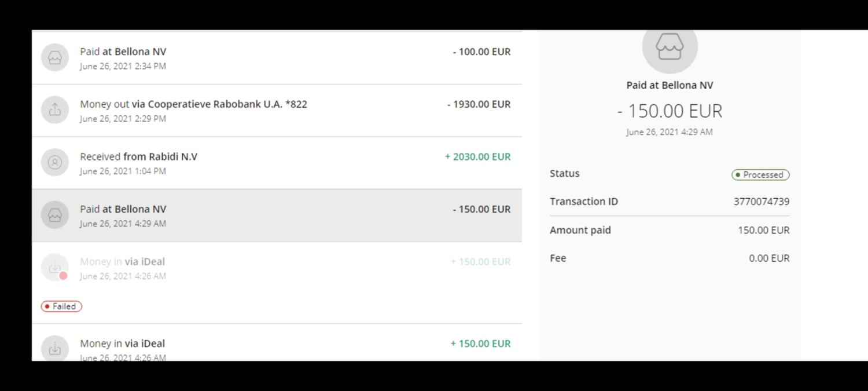Image resolution: width=868 pixels, height=391 pixels.
Task: Click the - 1930.00 EUR amount
Action: click(479, 104)
